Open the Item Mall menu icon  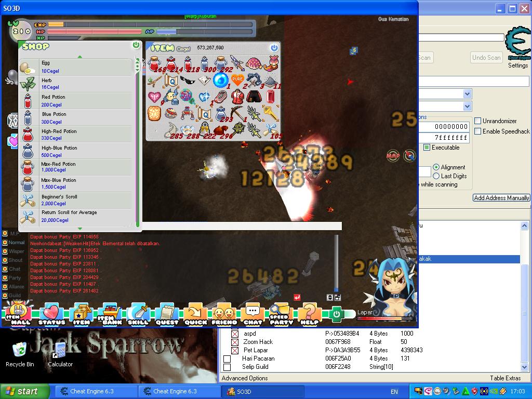click(x=18, y=313)
